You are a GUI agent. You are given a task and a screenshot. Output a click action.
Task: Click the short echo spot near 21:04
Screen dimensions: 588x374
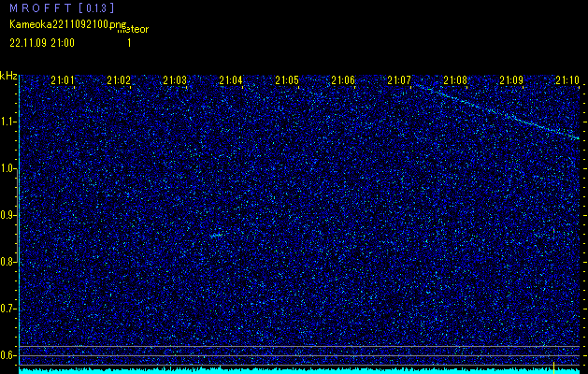coord(216,236)
